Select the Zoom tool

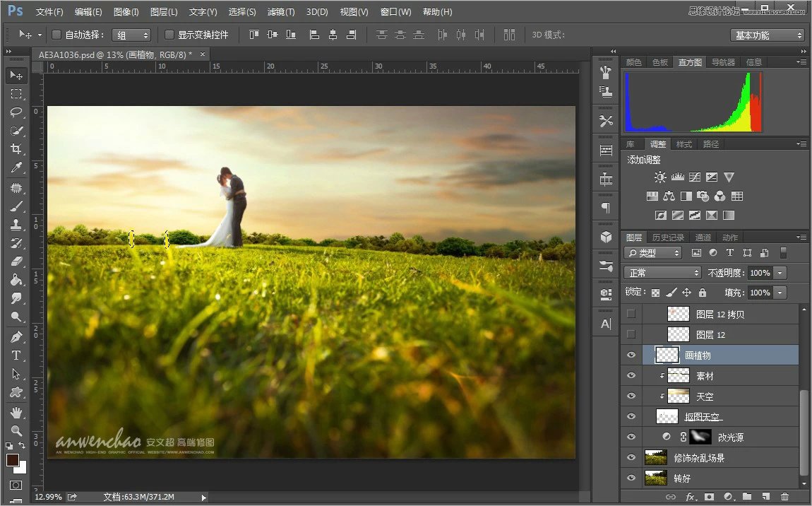pyautogui.click(x=16, y=430)
